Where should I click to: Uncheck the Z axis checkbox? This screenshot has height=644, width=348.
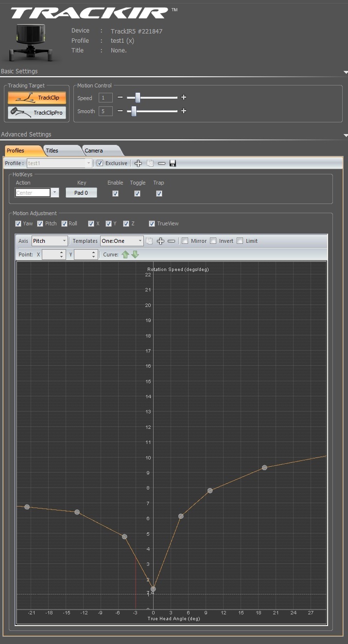pyautogui.click(x=126, y=223)
